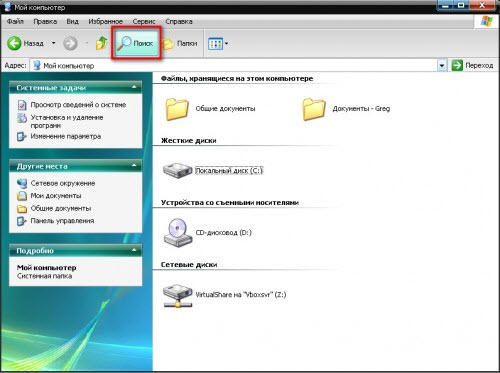Select the VirtualShare network drive (Z:) icon
Image resolution: width=500 pixels, height=373 pixels.
pyautogui.click(x=177, y=295)
